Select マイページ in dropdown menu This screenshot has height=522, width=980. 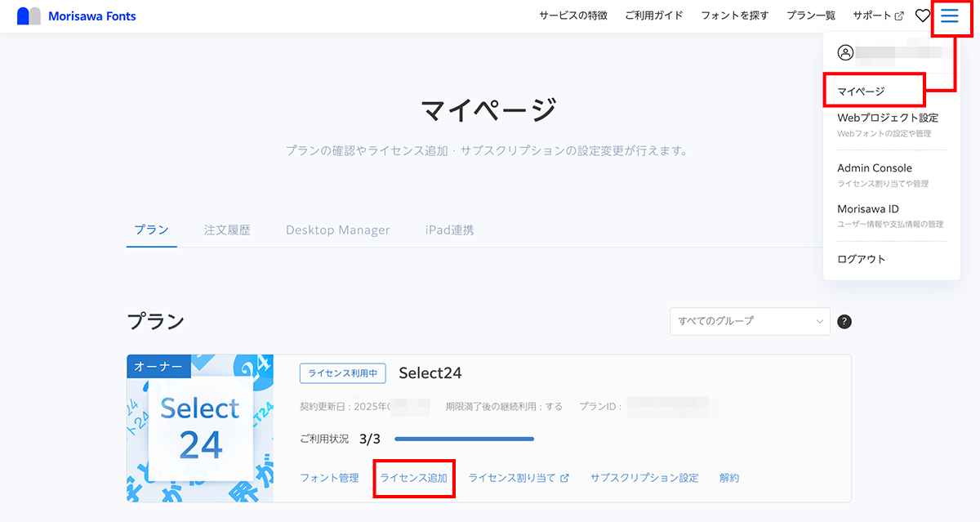(861, 91)
